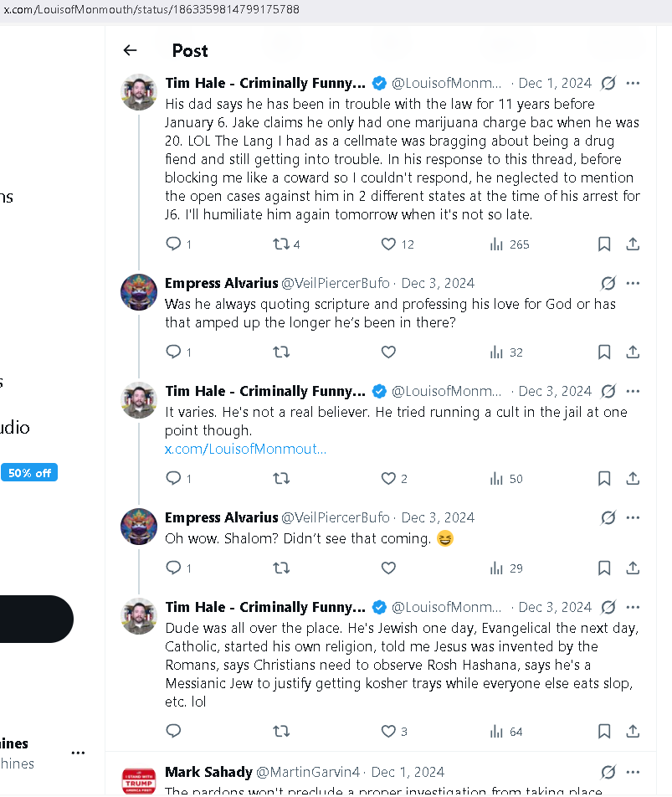Open more options on Empress Alvarius scripture reply
Viewport: 672px width, 797px height.
click(634, 283)
